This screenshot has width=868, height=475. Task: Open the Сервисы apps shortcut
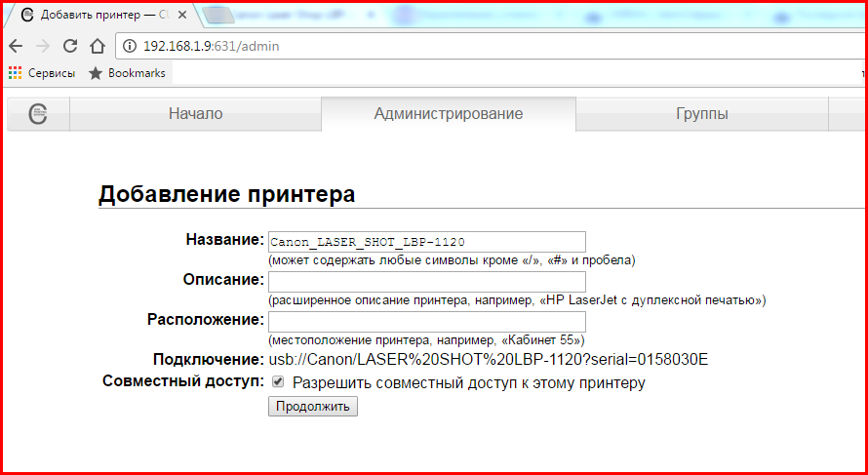[42, 73]
